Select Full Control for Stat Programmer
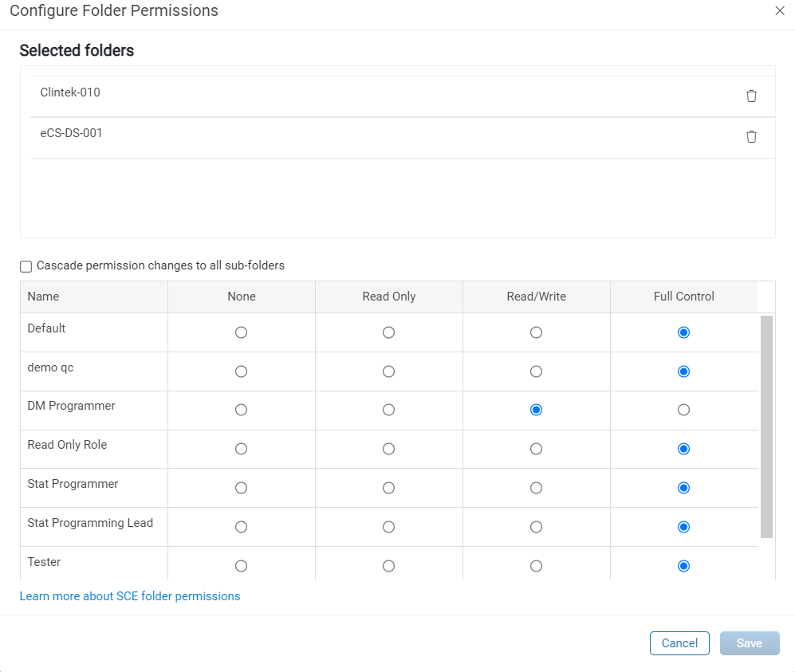795x672 pixels. (684, 488)
